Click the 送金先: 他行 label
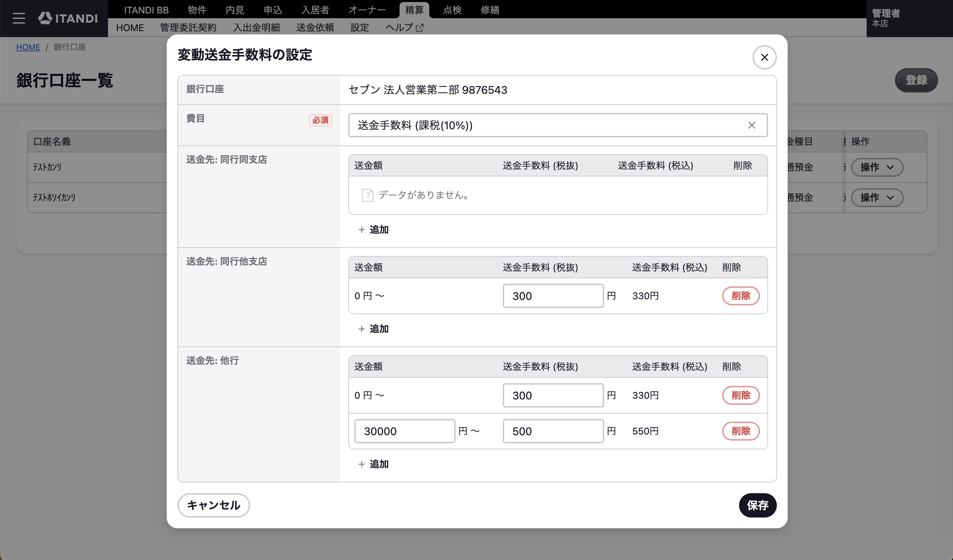The height and width of the screenshot is (560, 953). 213,361
